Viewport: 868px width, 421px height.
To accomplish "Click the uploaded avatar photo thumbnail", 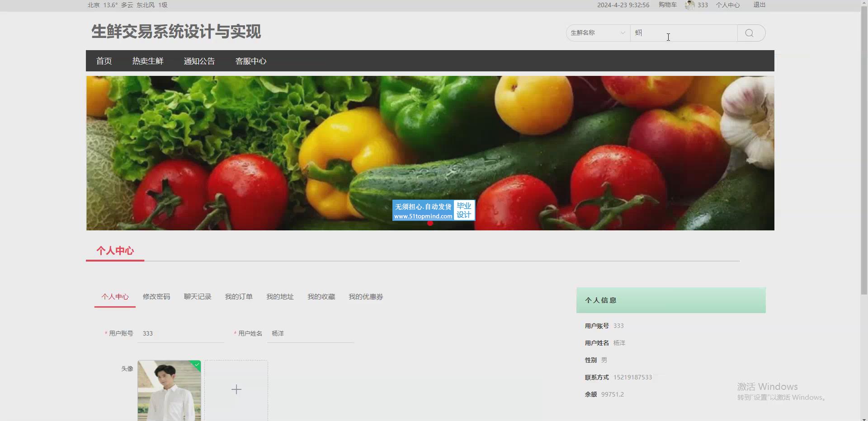I will coord(169,391).
